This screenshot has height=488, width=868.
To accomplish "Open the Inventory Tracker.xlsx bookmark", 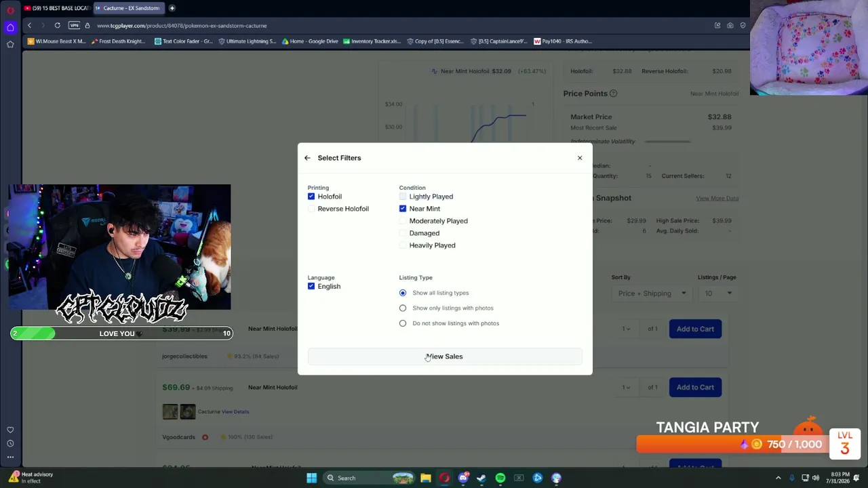I will point(372,41).
